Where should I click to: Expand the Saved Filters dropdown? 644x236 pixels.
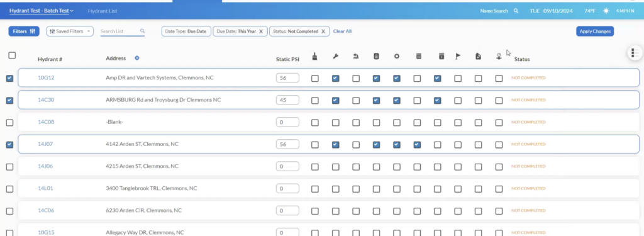pyautogui.click(x=70, y=31)
